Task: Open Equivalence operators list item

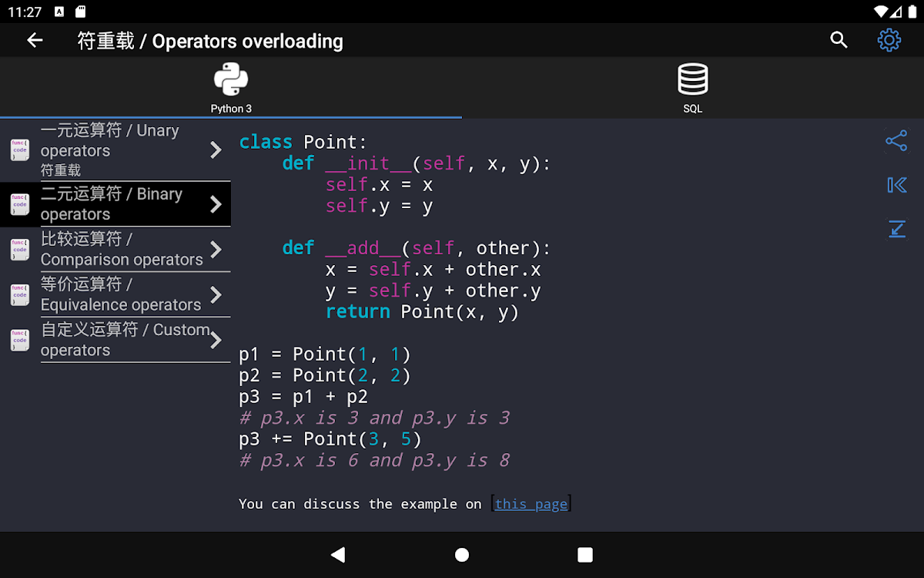Action: point(121,294)
